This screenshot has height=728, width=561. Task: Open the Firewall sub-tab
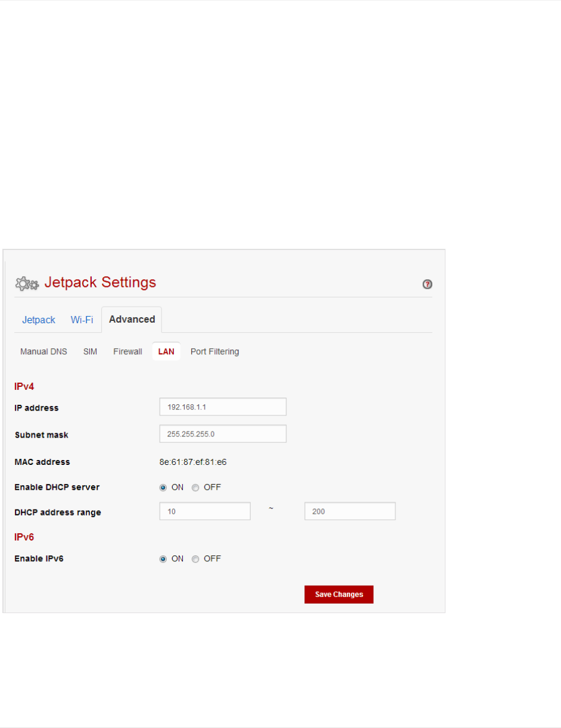127,352
